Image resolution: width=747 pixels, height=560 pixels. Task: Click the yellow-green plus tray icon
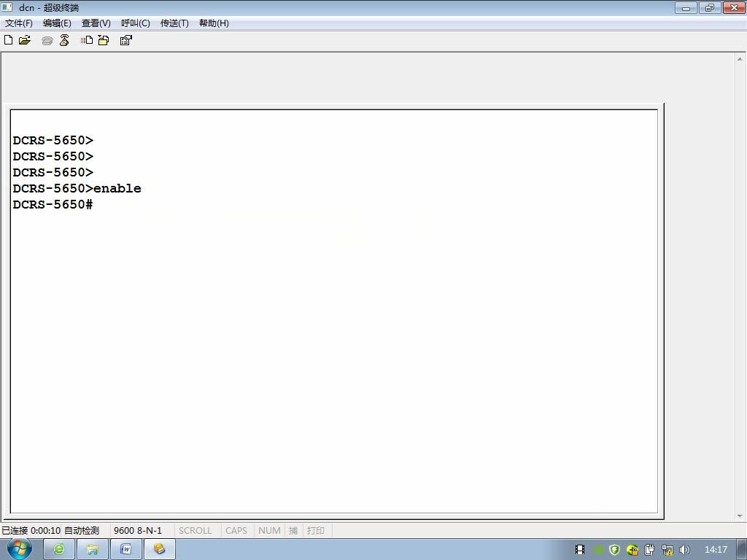[x=632, y=550]
